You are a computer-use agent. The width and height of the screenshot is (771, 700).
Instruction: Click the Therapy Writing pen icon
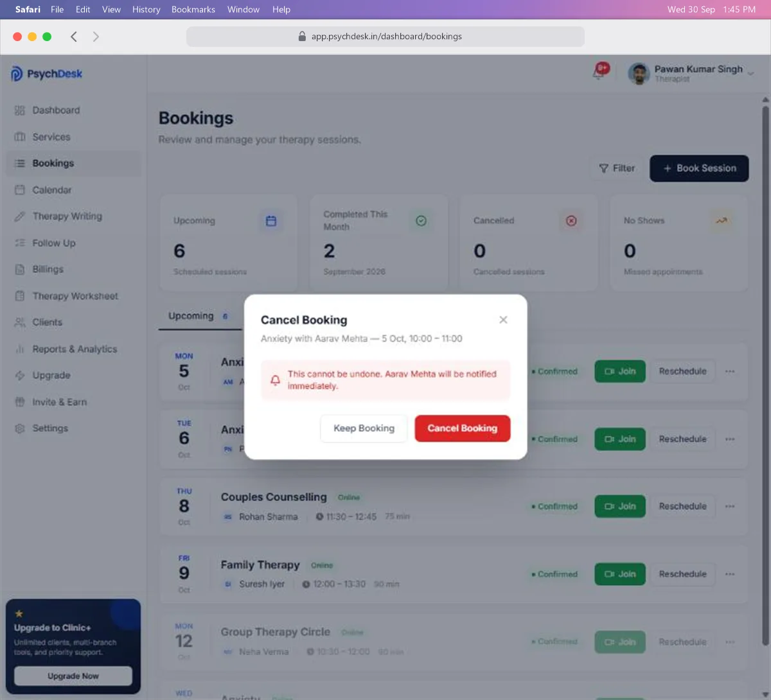pos(20,216)
